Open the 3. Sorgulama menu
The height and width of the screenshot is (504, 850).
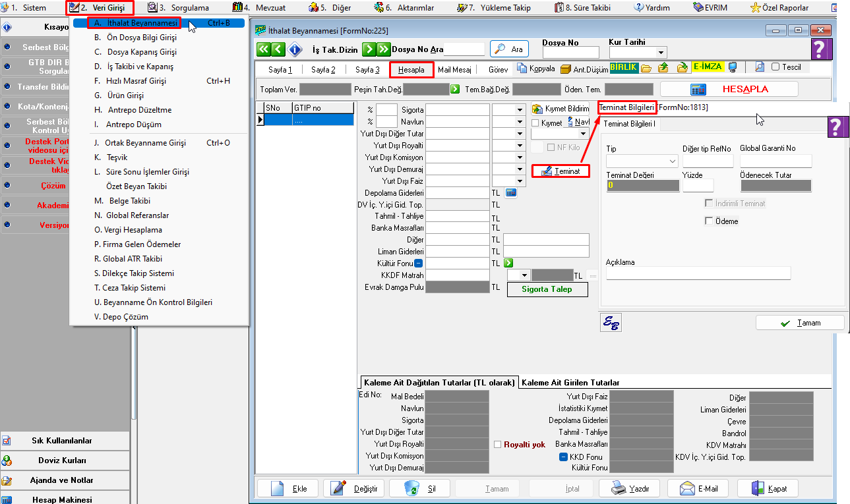(x=178, y=8)
